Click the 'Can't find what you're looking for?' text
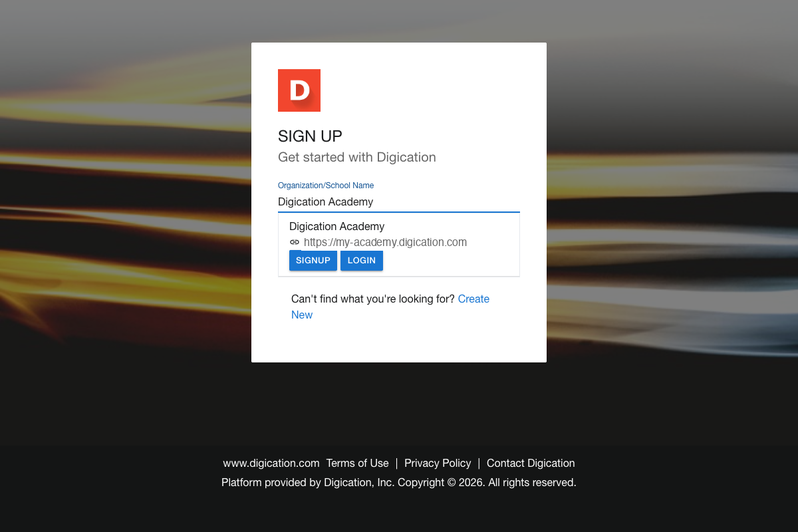The image size is (798, 532). click(373, 299)
